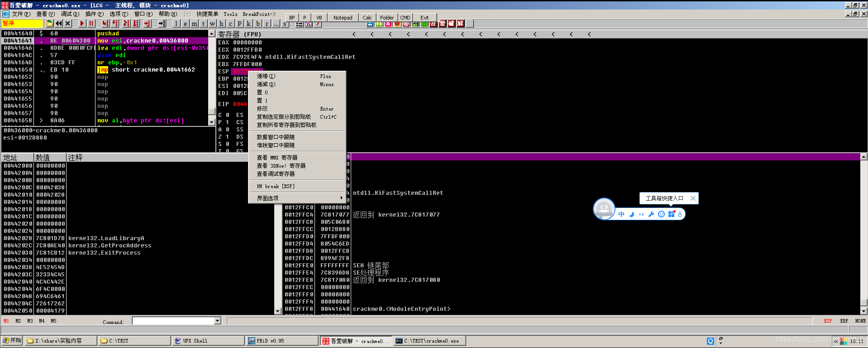Toggle Chinese input mode '中' on IME bar
This screenshot has width=868, height=348.
coord(621,214)
